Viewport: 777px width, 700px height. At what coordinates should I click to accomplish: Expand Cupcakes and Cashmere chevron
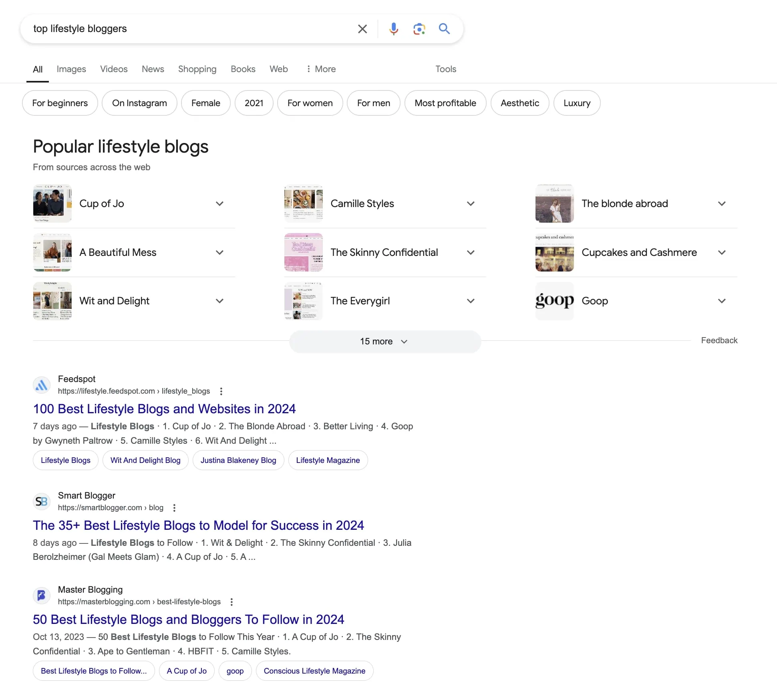722,252
